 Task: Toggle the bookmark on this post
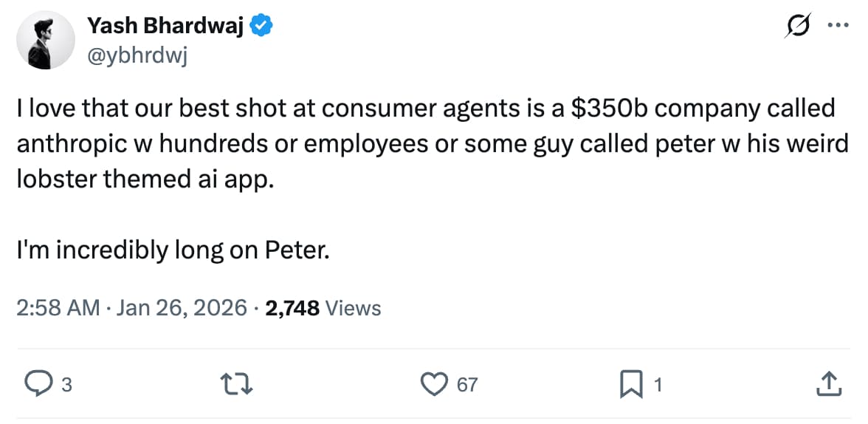pyautogui.click(x=633, y=383)
